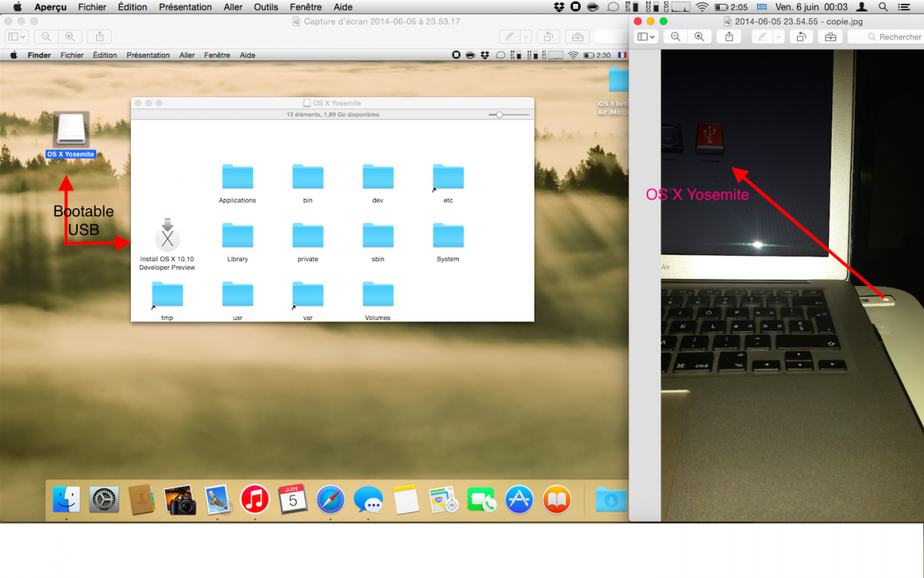Click the speech bubble icon in top menu bar
This screenshot has width=924, height=578.
tap(613, 7)
